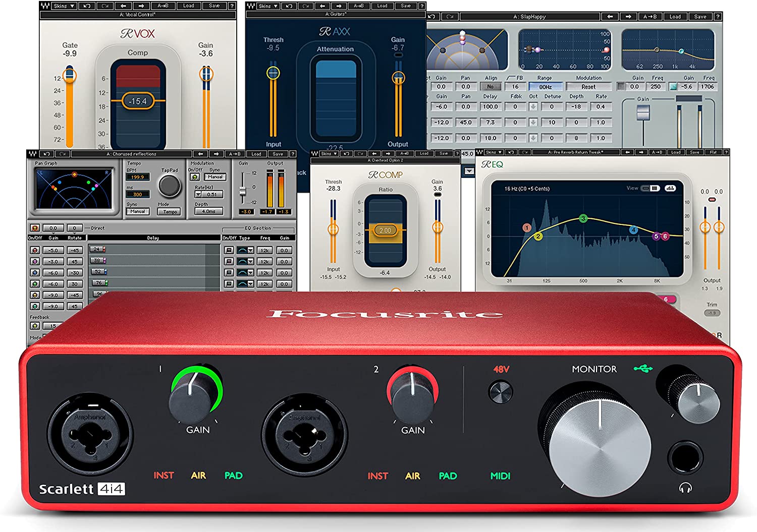This screenshot has height=532, width=757.
Task: Click Save in the REQ toolbar
Action: click(x=694, y=152)
